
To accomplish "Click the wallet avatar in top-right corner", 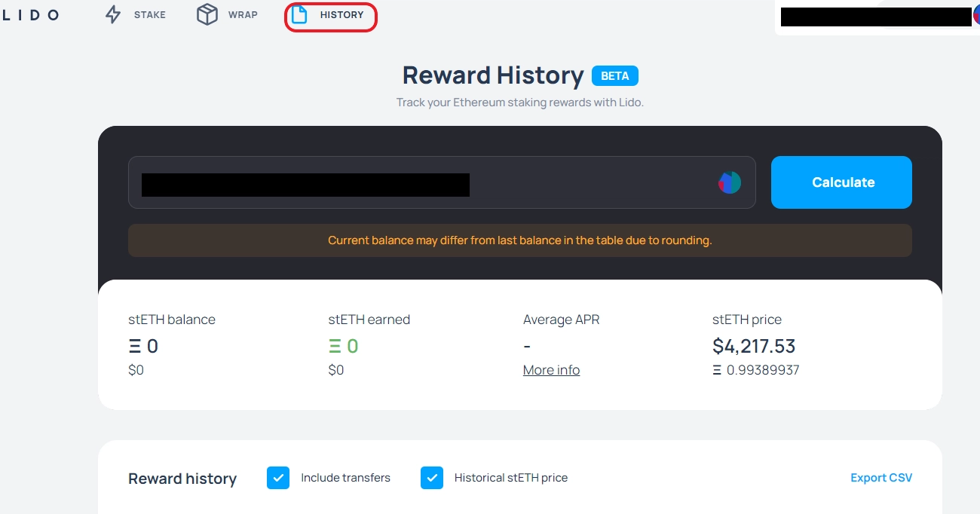I will [975, 16].
